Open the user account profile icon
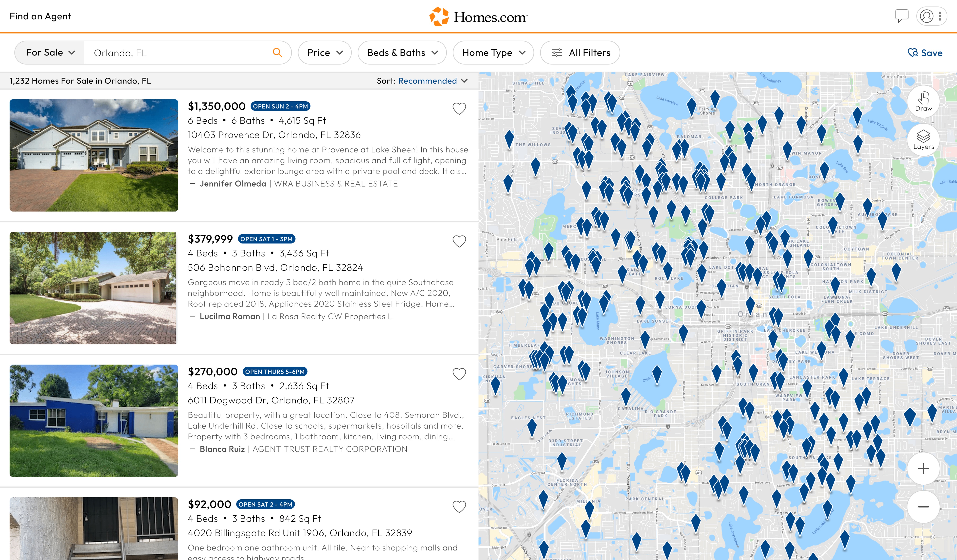The image size is (957, 560). pyautogui.click(x=927, y=16)
